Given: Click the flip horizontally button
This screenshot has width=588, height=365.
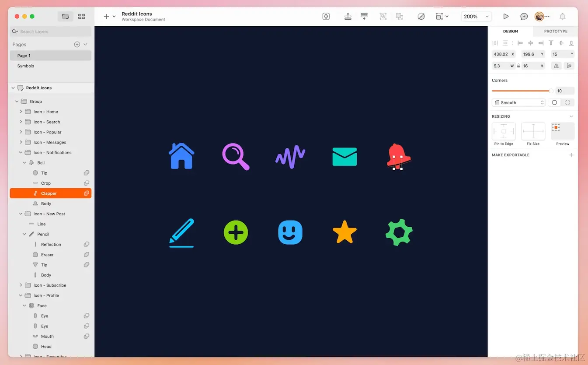Looking at the screenshot, I should click(556, 66).
